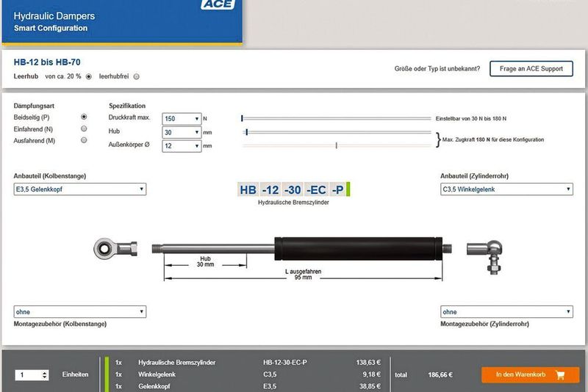Click the HB code segment
Viewport: 588px width, 392px height.
pos(248,190)
